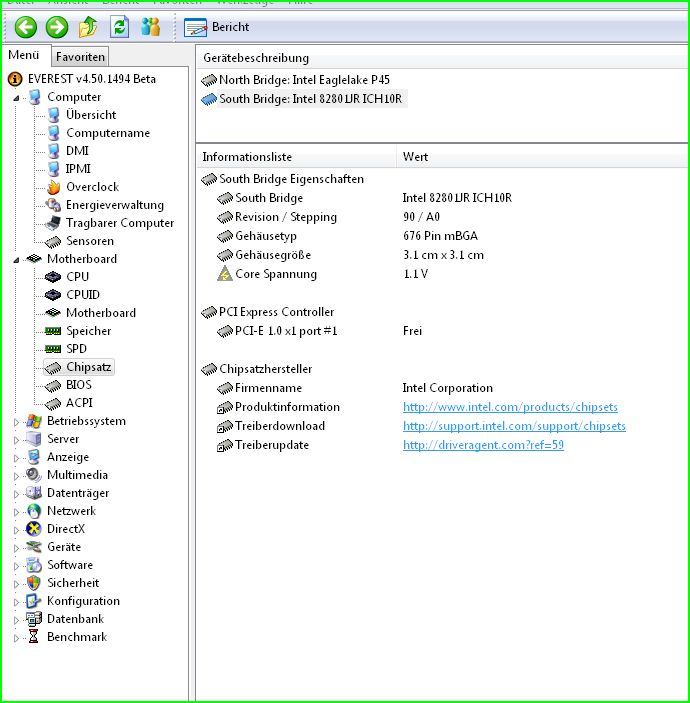Click the Sicherheit shield icon
This screenshot has width=690, height=703.
pos(34,583)
